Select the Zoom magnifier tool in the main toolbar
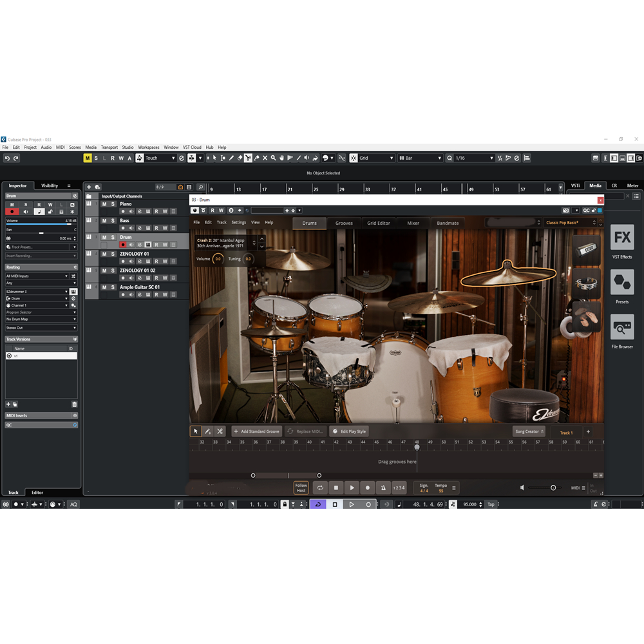644x644 pixels. tap(273, 158)
